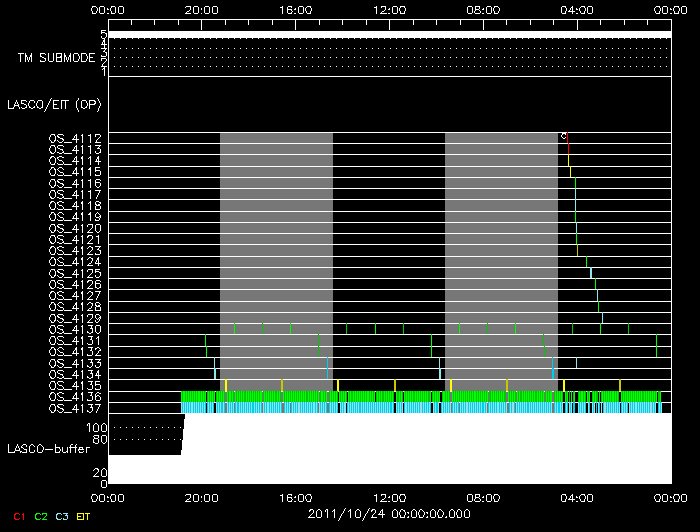Click the gray shaded band covering 08:00

pyautogui.click(x=501, y=250)
